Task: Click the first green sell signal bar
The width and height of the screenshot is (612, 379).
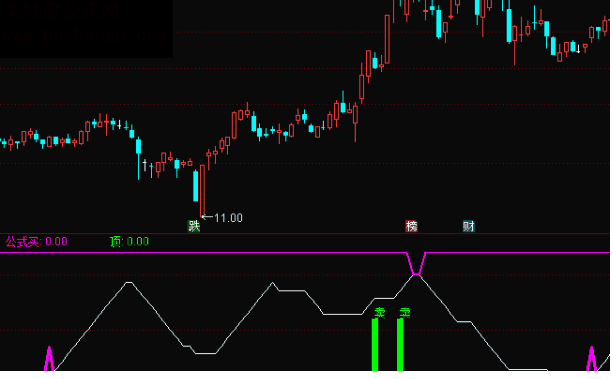Action: click(x=375, y=345)
